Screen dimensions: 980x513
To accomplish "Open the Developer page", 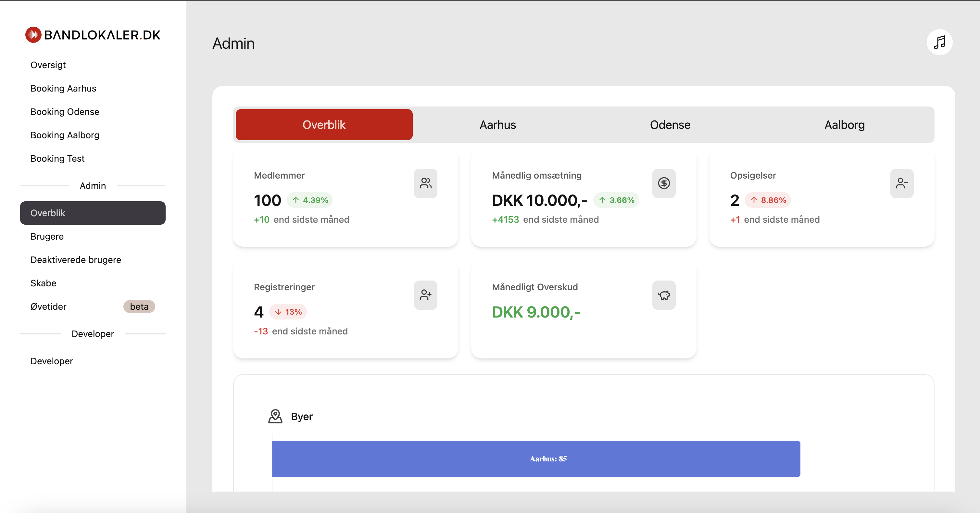I will tap(51, 361).
